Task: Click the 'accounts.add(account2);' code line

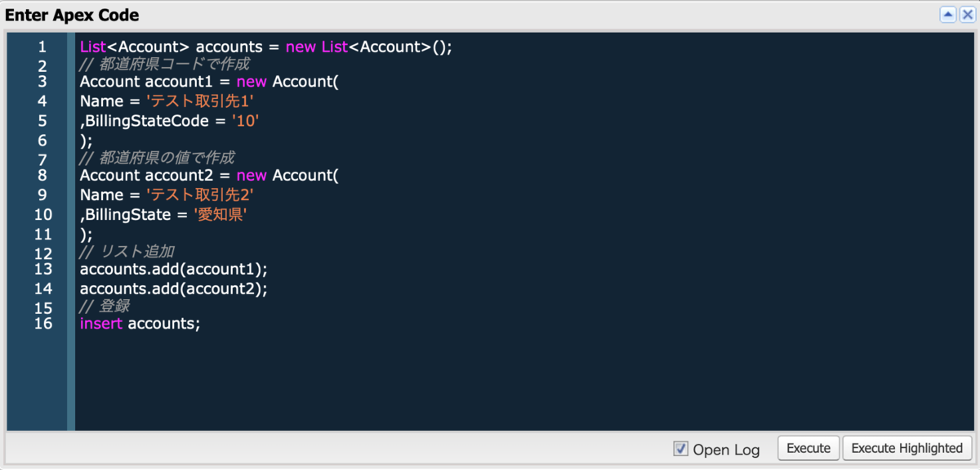Action: [173, 289]
